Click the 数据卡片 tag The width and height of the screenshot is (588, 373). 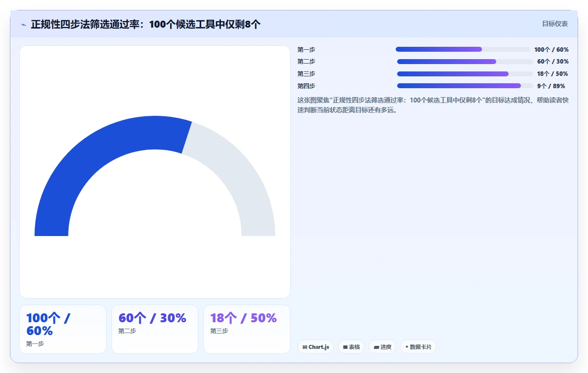click(418, 347)
